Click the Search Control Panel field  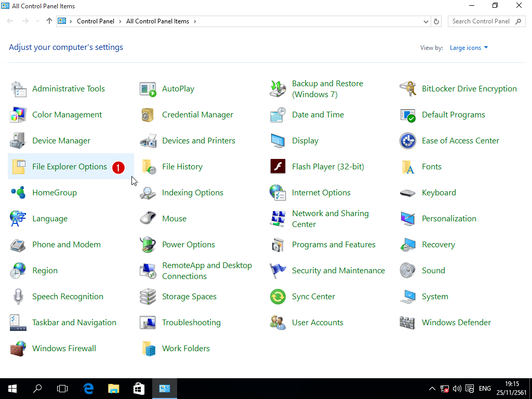click(x=481, y=21)
